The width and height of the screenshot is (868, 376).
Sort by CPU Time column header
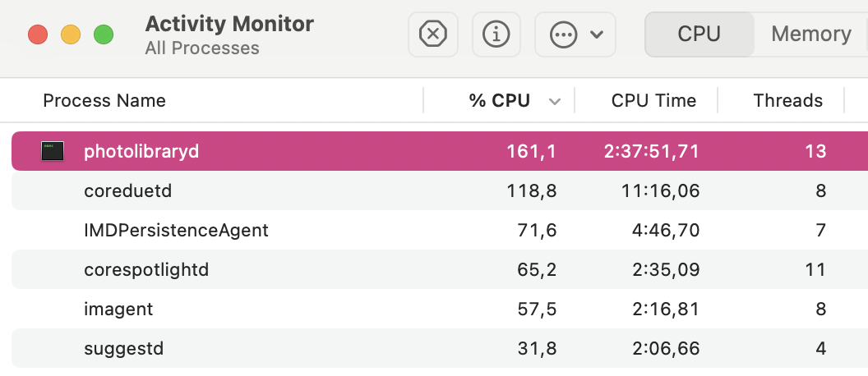point(653,101)
